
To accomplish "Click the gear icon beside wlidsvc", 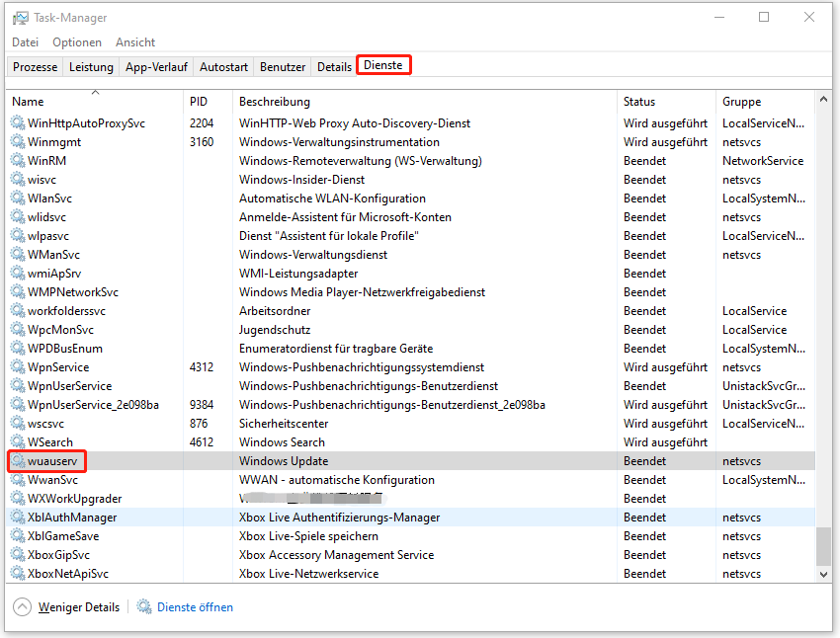I will coord(18,216).
